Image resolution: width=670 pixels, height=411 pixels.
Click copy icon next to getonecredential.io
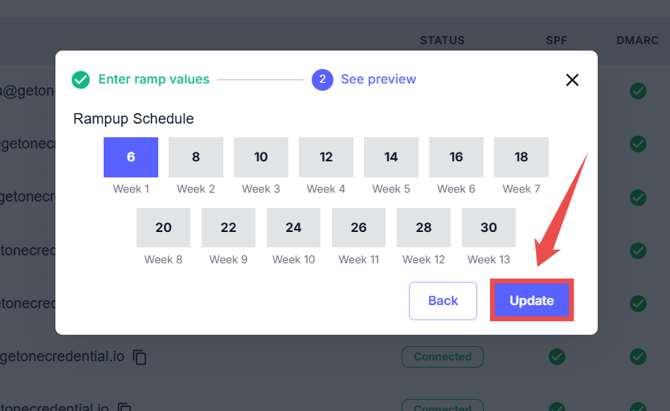point(140,357)
